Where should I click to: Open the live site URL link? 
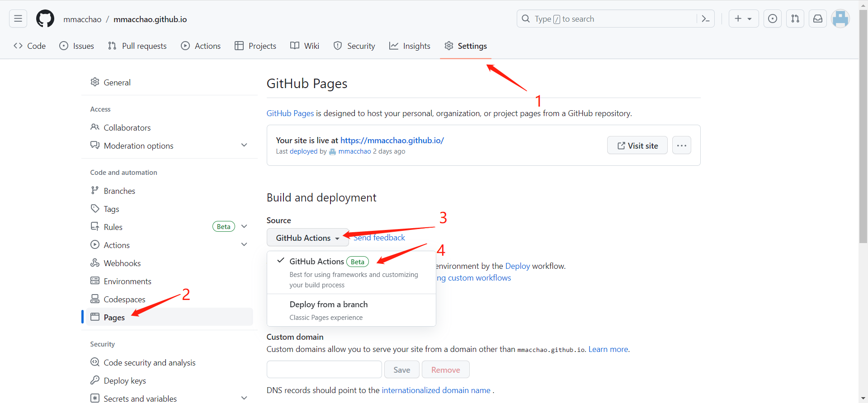coord(392,141)
